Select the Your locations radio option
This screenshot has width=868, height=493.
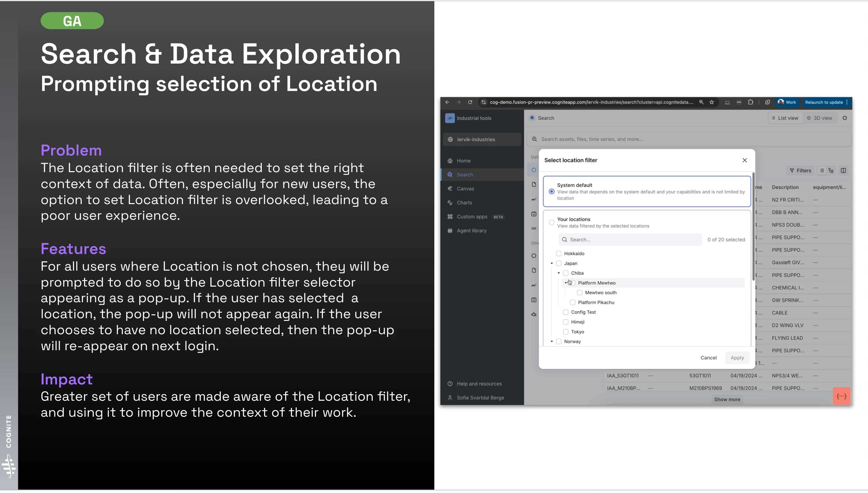[x=551, y=222]
